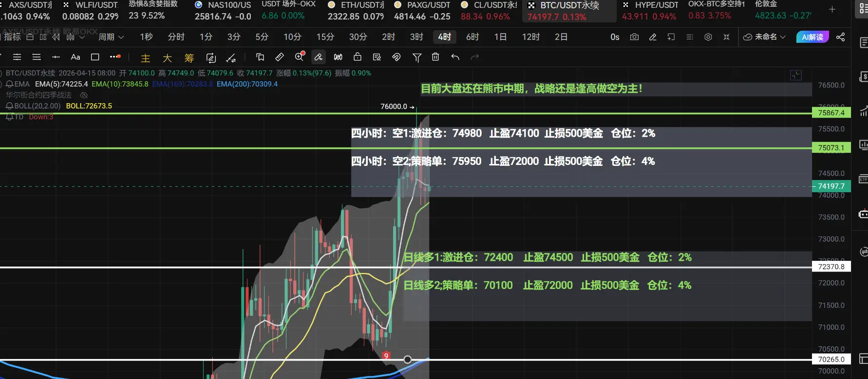868x379 pixels.
Task: Click the 目前大盘还在熊市中期 note text
Action: [x=531, y=89]
